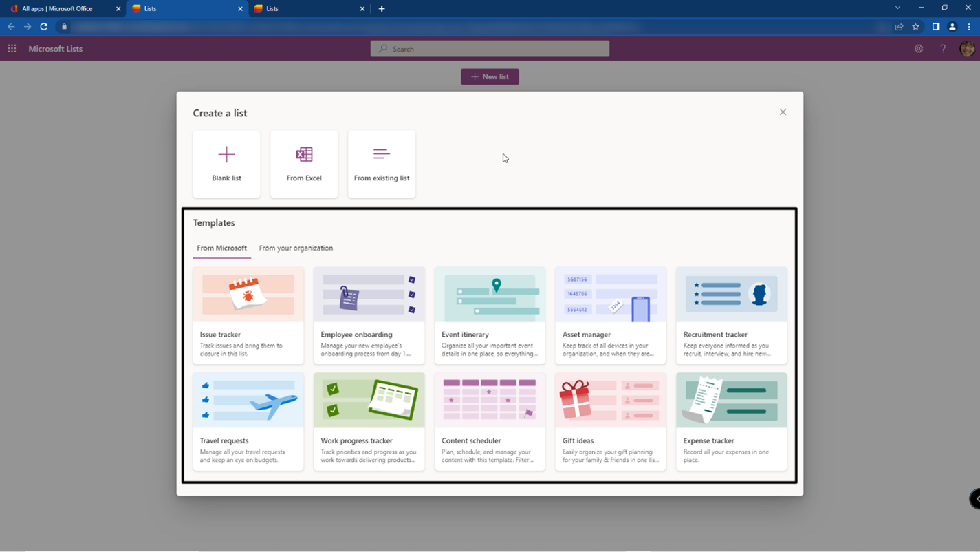Select the Travel requests template thumbnail

pos(248,401)
